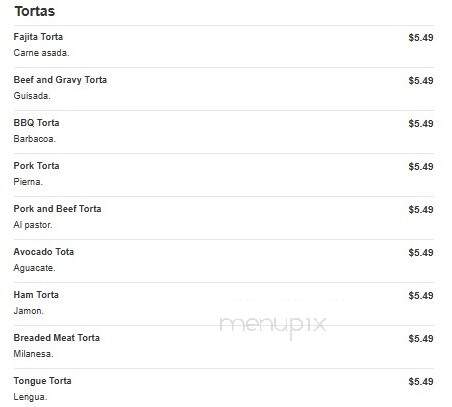Select the Tongue Torta item

point(42,381)
